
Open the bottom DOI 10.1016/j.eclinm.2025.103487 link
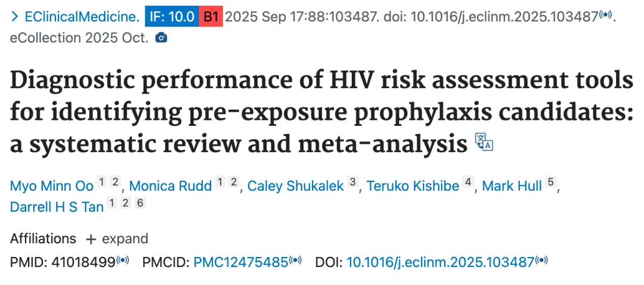pyautogui.click(x=440, y=262)
